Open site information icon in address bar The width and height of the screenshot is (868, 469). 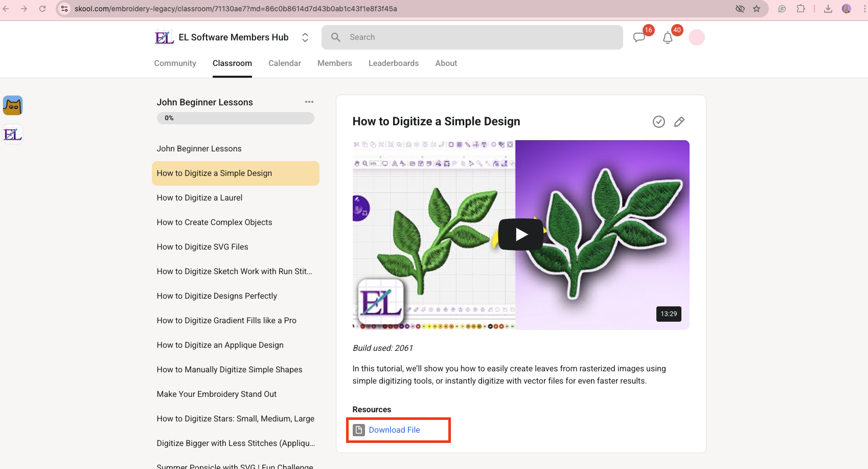click(x=64, y=9)
